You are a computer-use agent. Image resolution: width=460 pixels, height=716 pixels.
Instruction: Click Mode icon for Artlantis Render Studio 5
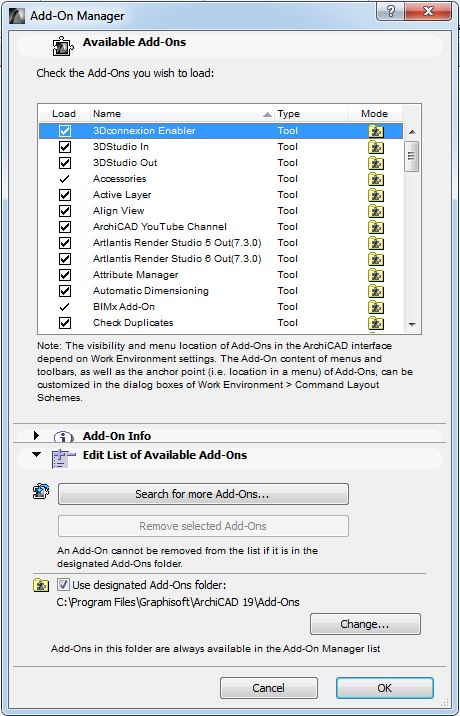[376, 243]
